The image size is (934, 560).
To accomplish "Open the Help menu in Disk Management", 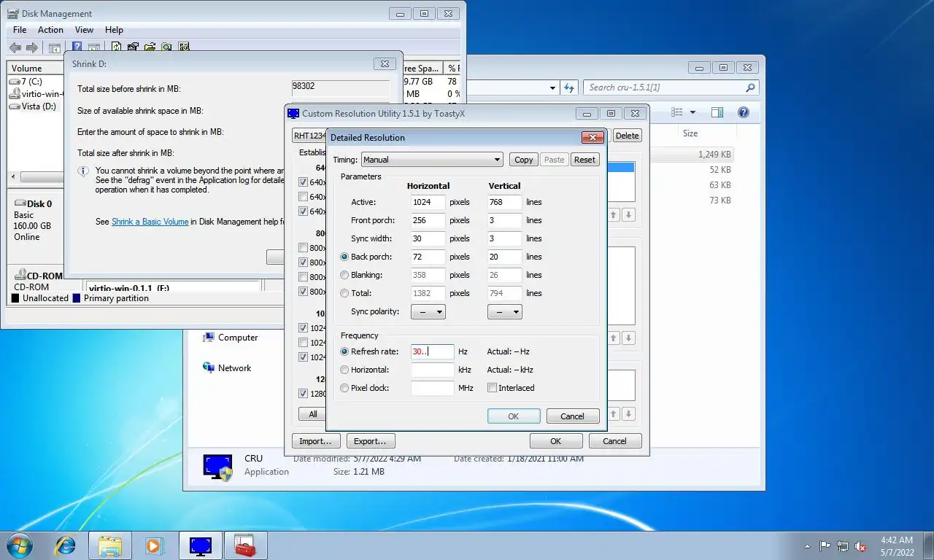I will pyautogui.click(x=114, y=30).
